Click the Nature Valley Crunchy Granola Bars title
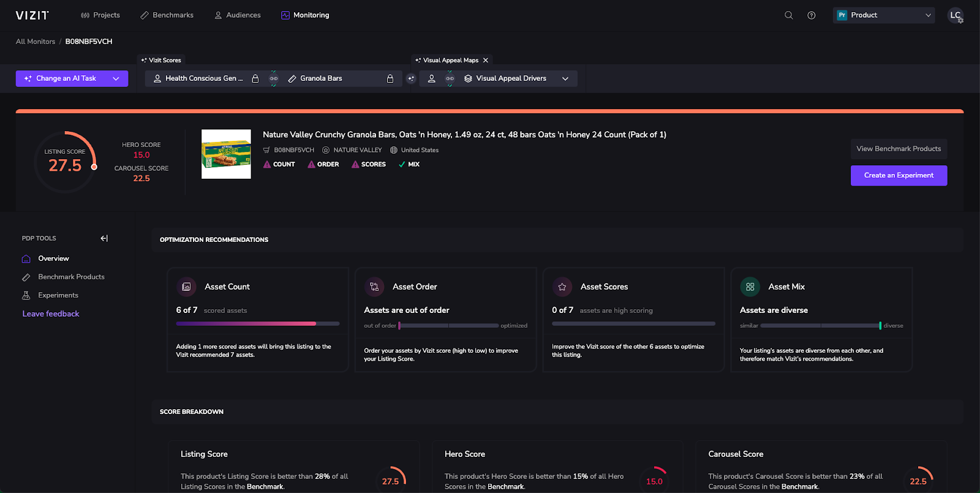The width and height of the screenshot is (980, 493). [464, 135]
